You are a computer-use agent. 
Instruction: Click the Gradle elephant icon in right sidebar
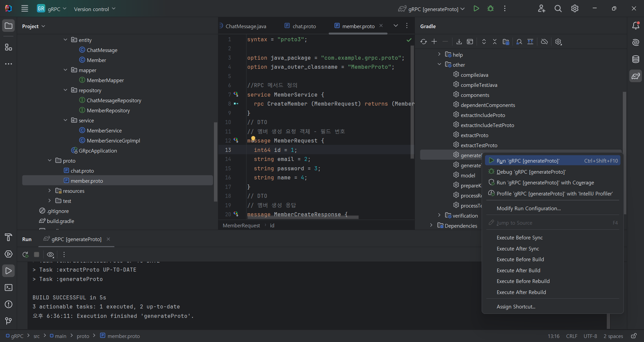636,76
